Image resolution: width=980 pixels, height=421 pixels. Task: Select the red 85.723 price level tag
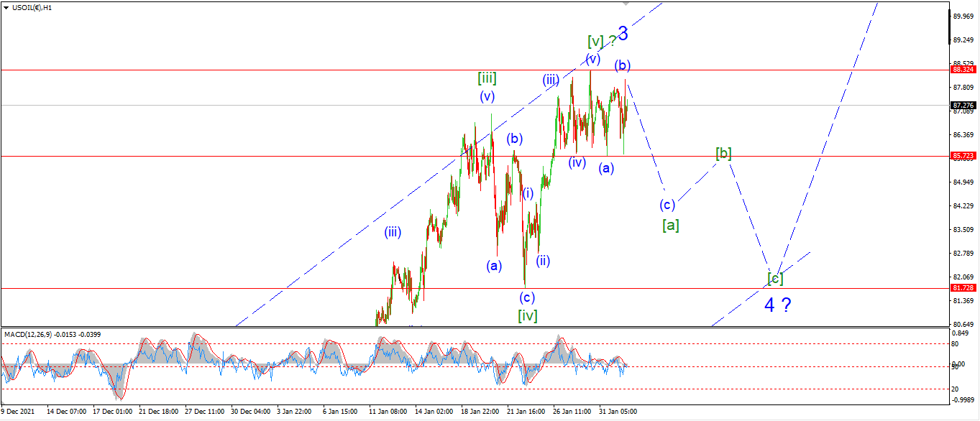pyautogui.click(x=963, y=155)
